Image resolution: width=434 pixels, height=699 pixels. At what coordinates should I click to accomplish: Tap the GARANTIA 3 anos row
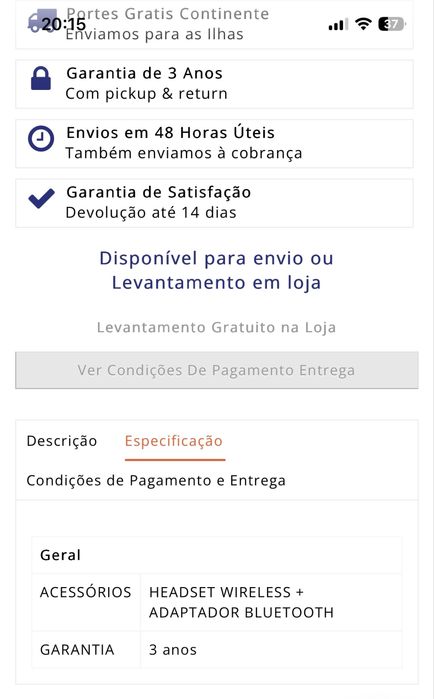[217, 650]
